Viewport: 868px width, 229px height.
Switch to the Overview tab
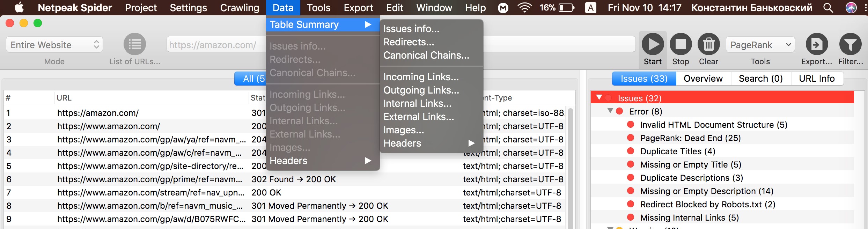point(703,79)
